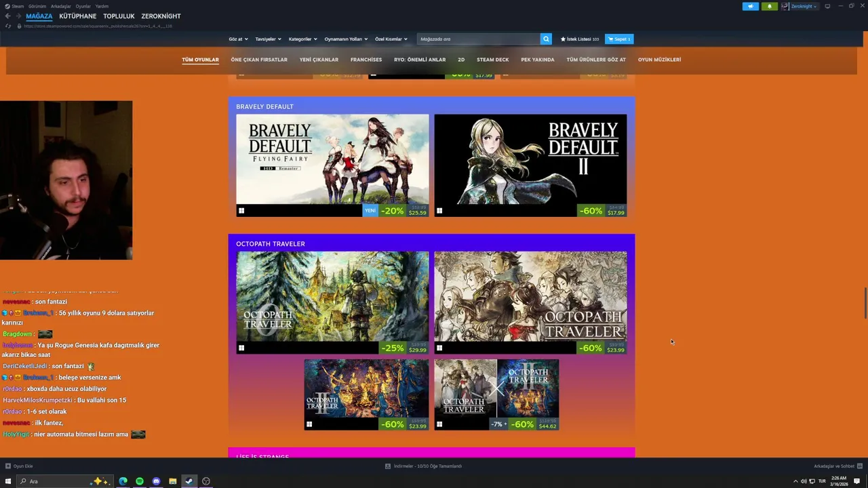Click the reload icon by the URL
The height and width of the screenshot is (488, 868).
tap(8, 26)
